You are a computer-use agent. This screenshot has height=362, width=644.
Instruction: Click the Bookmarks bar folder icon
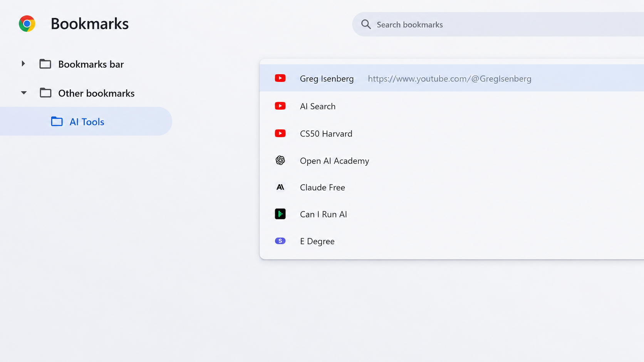[x=45, y=64]
